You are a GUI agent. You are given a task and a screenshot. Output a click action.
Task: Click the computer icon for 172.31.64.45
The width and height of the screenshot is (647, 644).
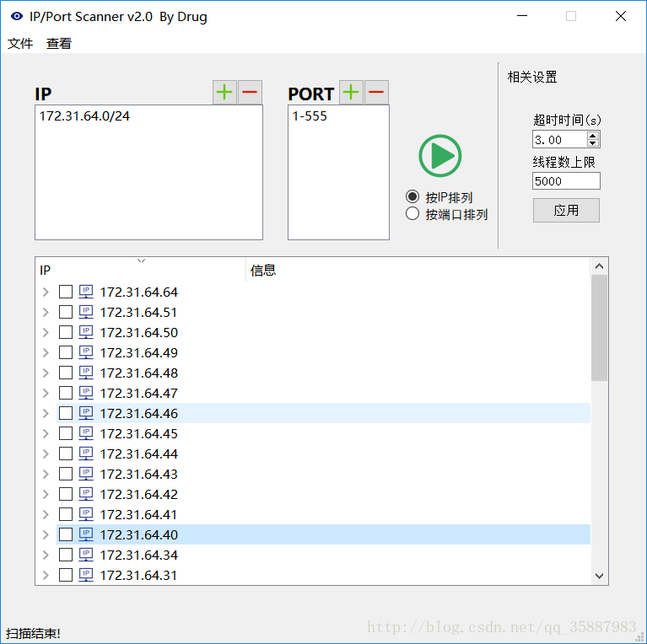pyautogui.click(x=86, y=433)
